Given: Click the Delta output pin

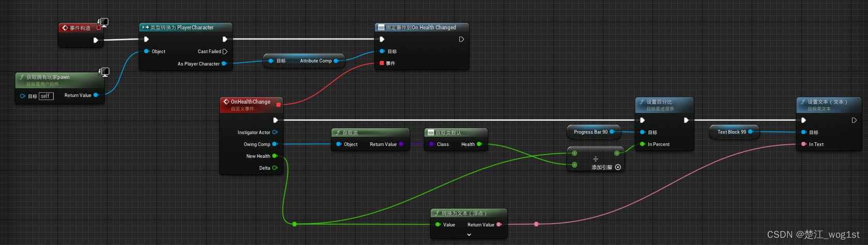Looking at the screenshot, I should (x=275, y=168).
